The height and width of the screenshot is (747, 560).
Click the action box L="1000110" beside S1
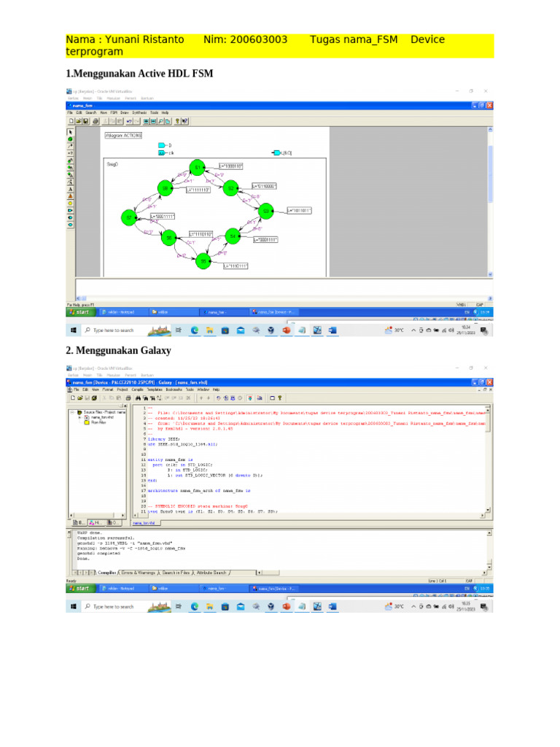(x=231, y=166)
